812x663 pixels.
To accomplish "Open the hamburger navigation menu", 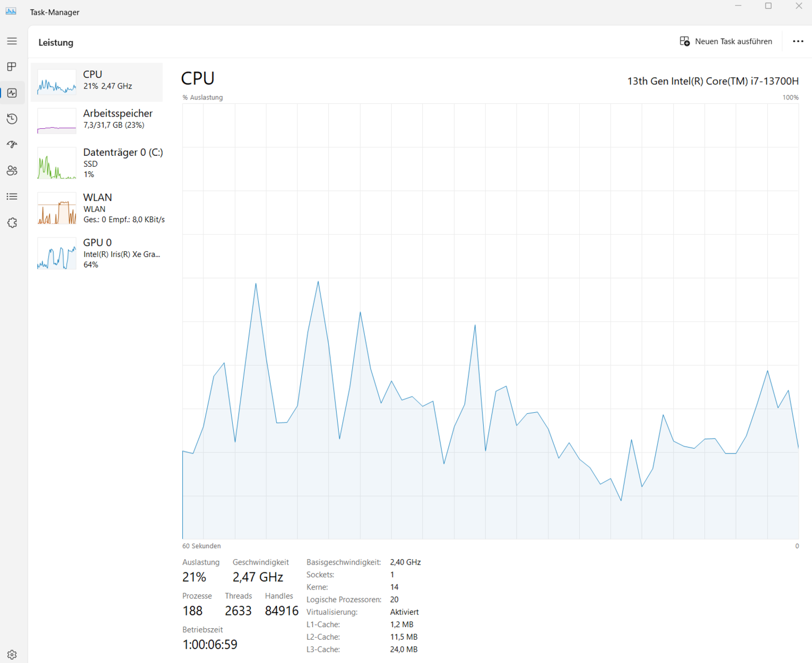I will [x=12, y=41].
